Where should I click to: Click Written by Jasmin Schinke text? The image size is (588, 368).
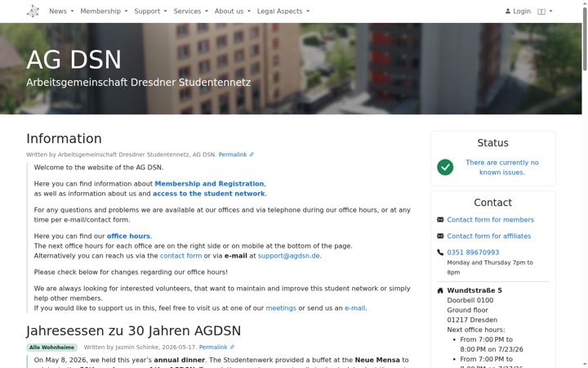(140, 347)
